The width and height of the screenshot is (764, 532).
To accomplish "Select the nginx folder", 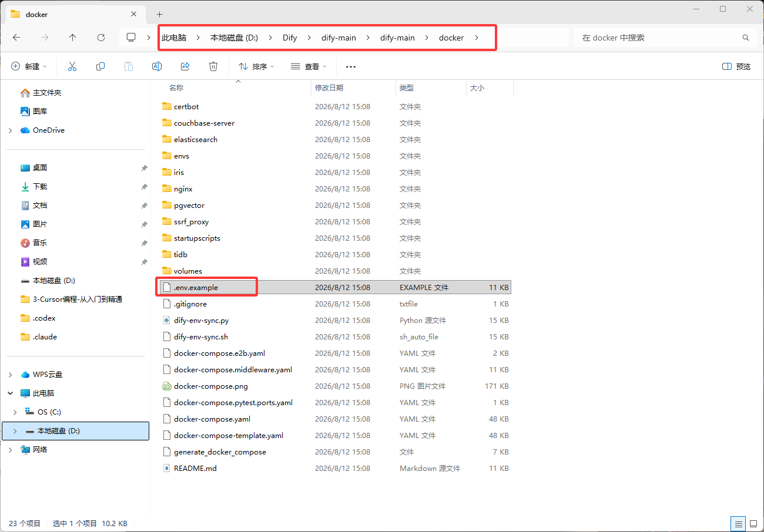I will [336, 189].
